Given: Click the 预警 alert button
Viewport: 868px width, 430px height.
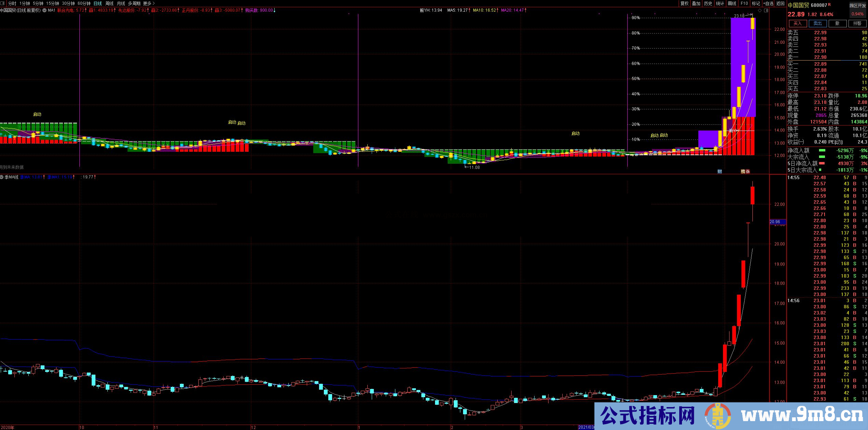Looking at the screenshot, I should [x=857, y=23].
